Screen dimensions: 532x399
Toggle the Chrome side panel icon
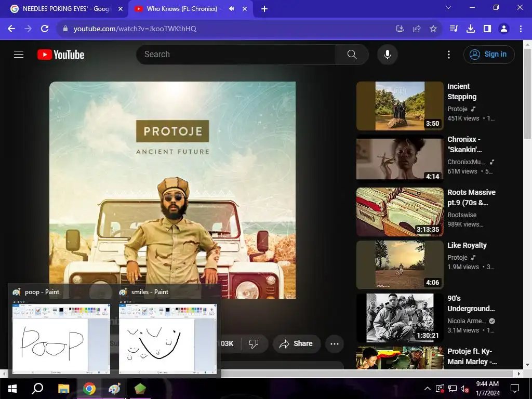[487, 29]
